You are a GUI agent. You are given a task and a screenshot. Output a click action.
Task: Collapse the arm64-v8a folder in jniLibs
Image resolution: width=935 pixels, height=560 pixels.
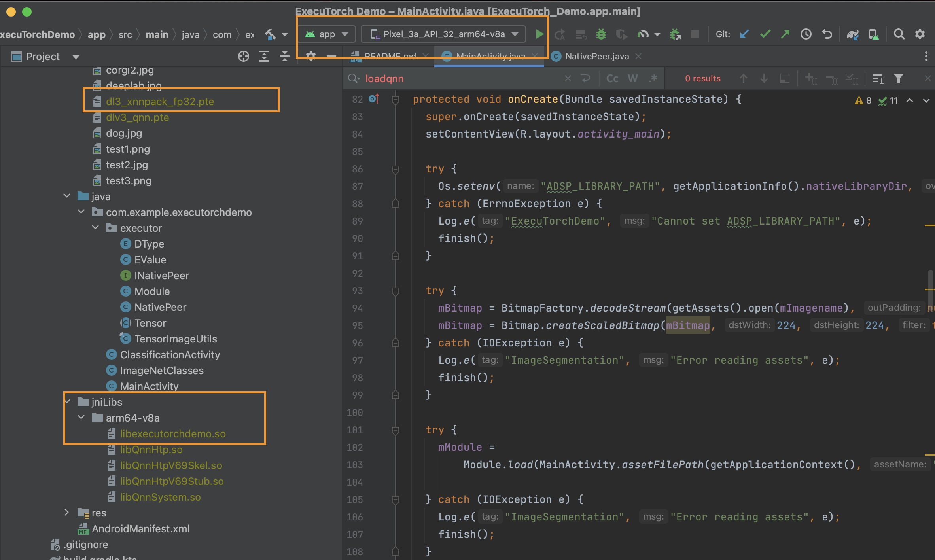81,417
